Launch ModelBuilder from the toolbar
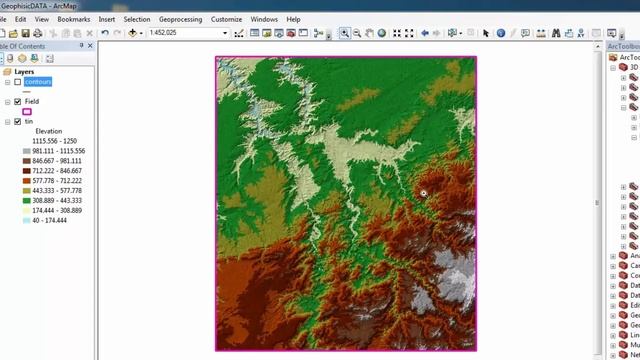This screenshot has width=640, height=360. (318, 33)
